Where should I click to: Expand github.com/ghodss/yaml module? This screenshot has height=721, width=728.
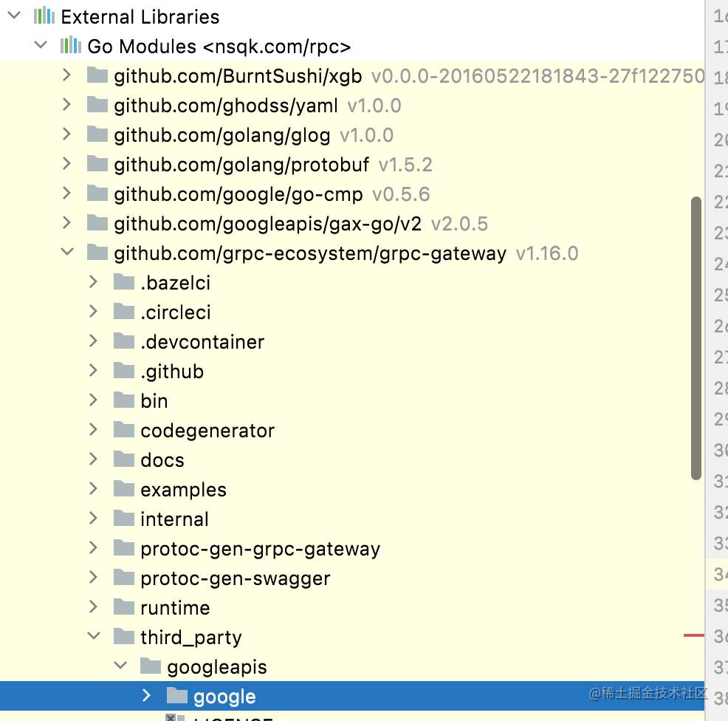point(67,104)
